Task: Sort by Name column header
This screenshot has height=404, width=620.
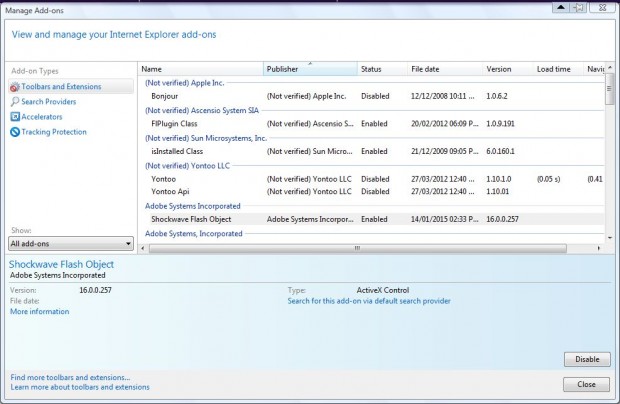Action: [200, 69]
